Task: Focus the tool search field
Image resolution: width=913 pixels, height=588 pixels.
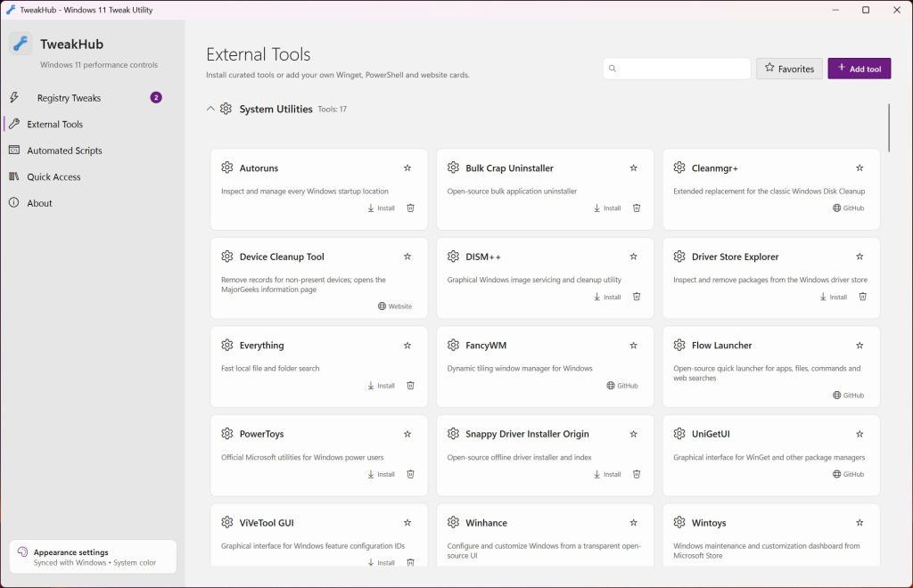Action: click(677, 69)
